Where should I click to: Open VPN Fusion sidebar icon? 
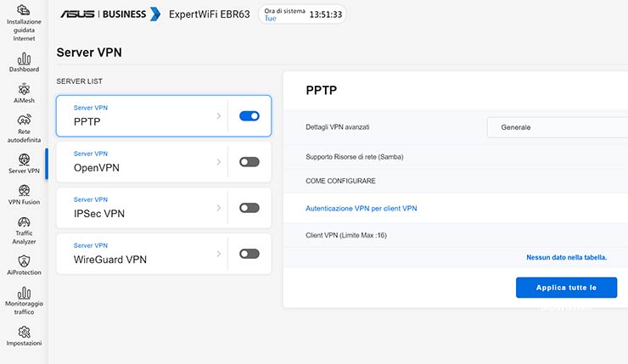coord(24,191)
